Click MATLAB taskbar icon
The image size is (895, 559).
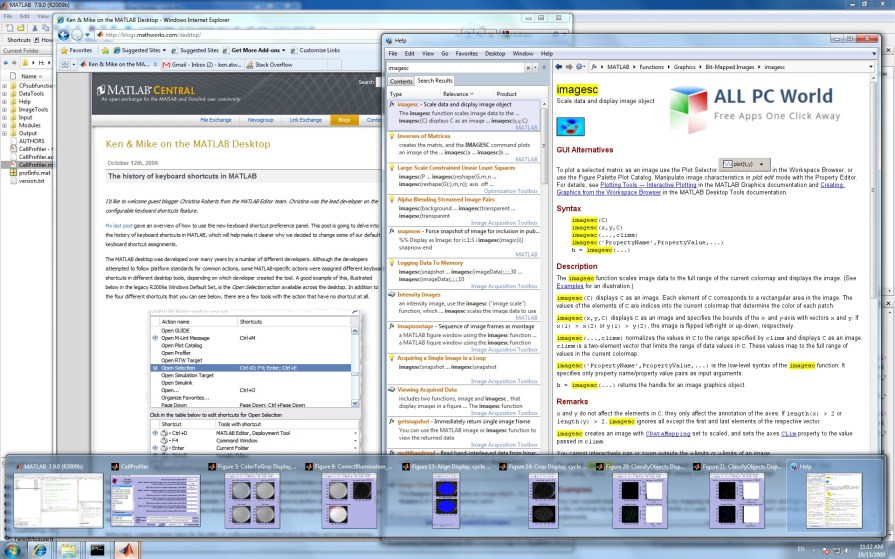[x=127, y=549]
